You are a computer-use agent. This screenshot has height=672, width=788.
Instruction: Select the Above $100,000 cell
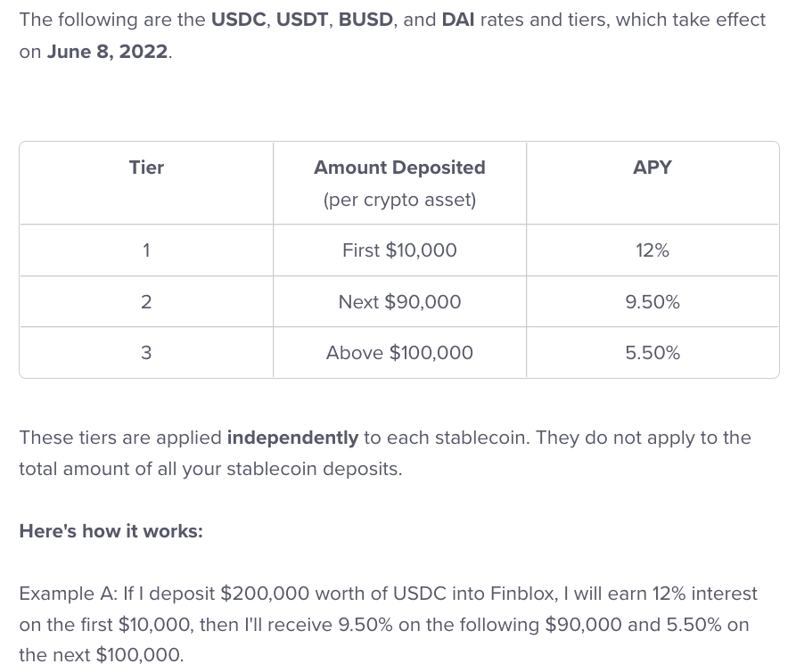[399, 352]
